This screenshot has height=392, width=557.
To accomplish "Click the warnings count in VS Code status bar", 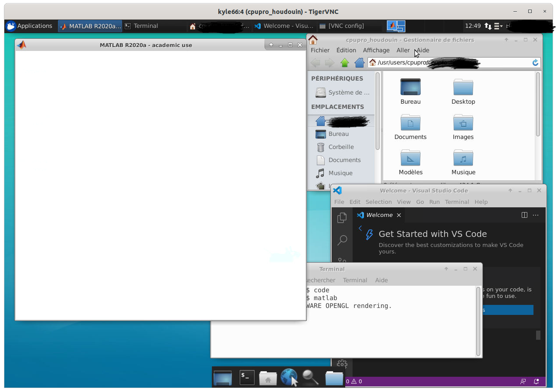I will click(x=357, y=382).
